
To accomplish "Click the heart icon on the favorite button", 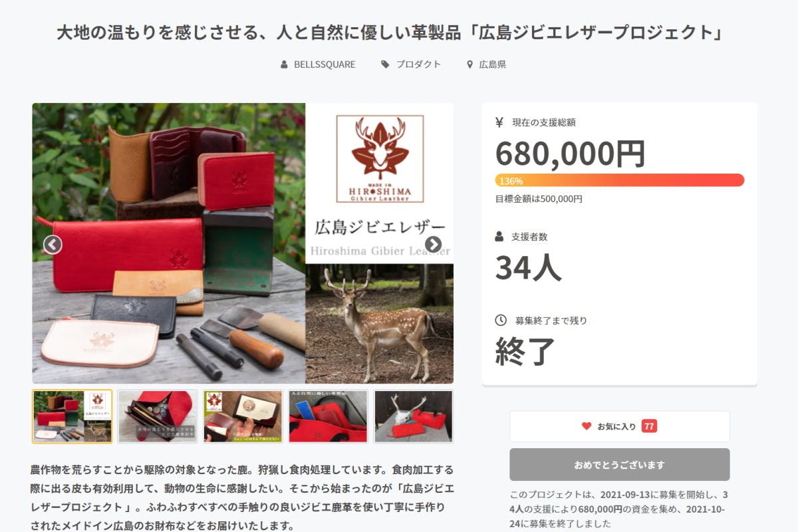I will pos(587,426).
